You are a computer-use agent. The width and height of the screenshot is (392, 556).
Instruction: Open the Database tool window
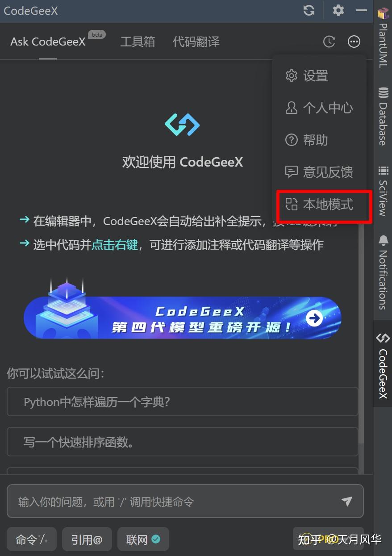383,116
